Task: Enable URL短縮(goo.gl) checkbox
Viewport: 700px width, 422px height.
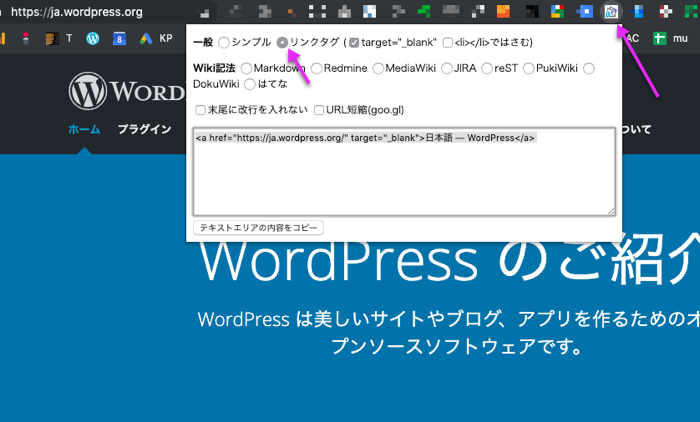Action: coord(319,110)
